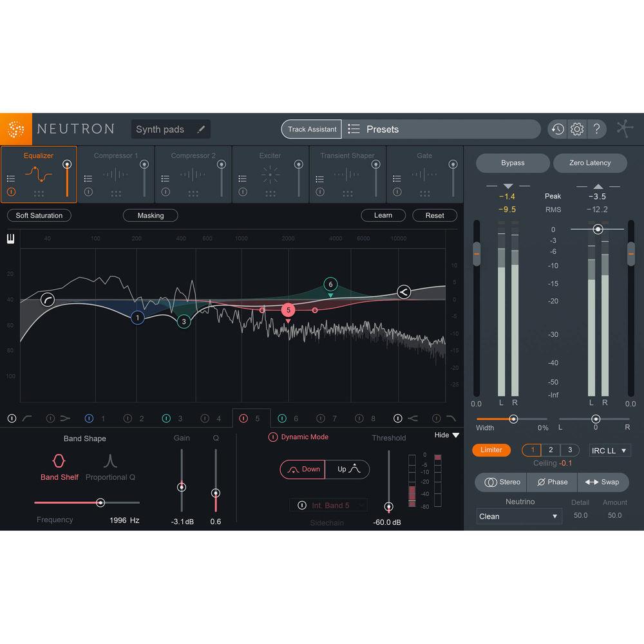Disable the Limiter
The height and width of the screenshot is (644, 644).
click(491, 450)
